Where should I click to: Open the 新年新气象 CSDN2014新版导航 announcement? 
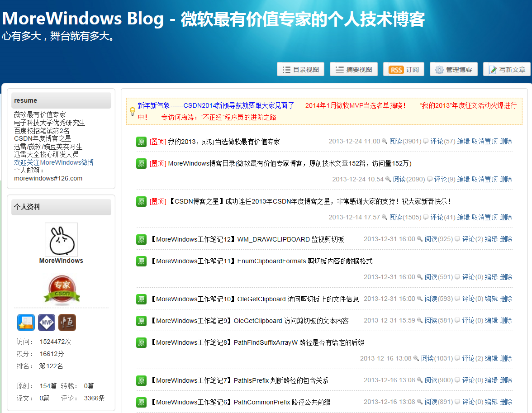click(216, 105)
